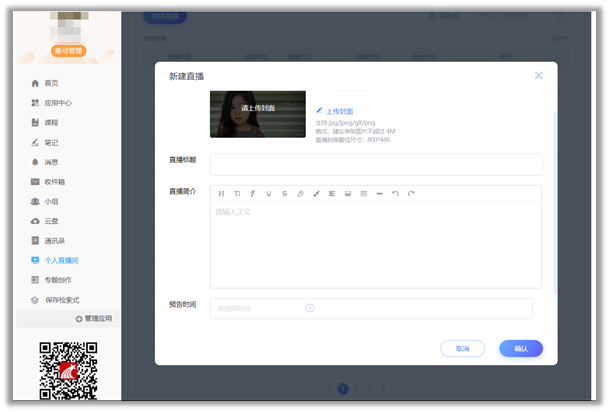
Task: Click the 上传封面 upload cover link
Action: point(339,111)
